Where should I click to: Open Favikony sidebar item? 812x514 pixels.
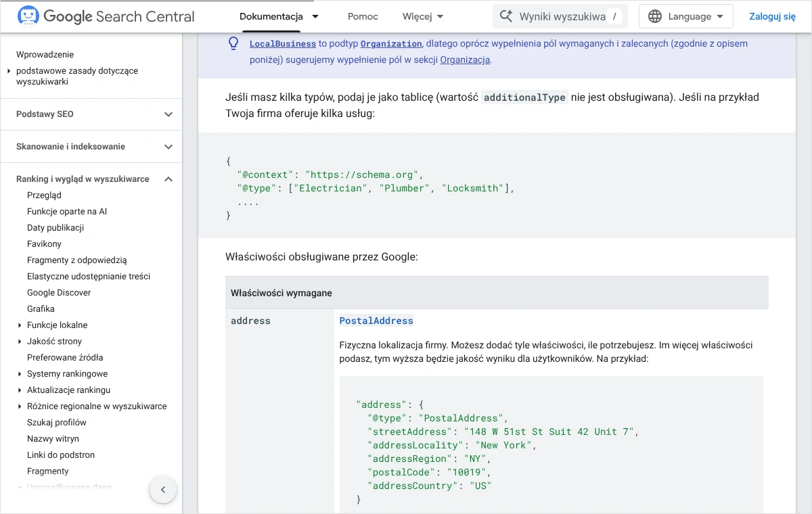(44, 244)
